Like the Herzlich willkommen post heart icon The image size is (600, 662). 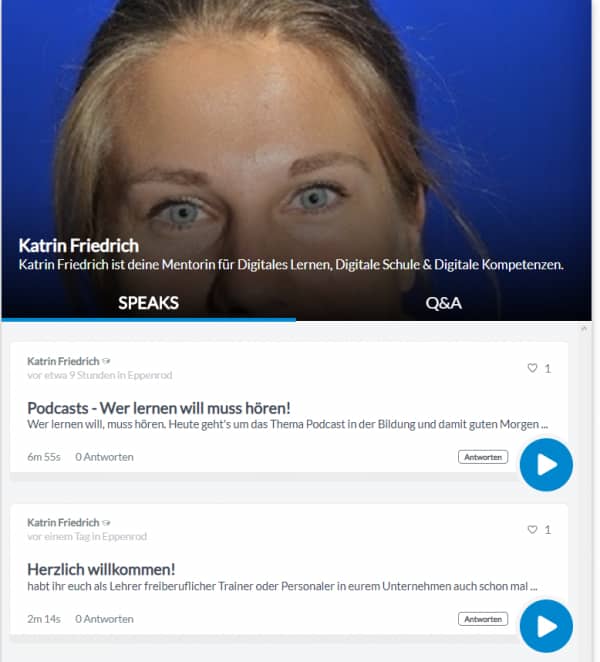coord(532,529)
